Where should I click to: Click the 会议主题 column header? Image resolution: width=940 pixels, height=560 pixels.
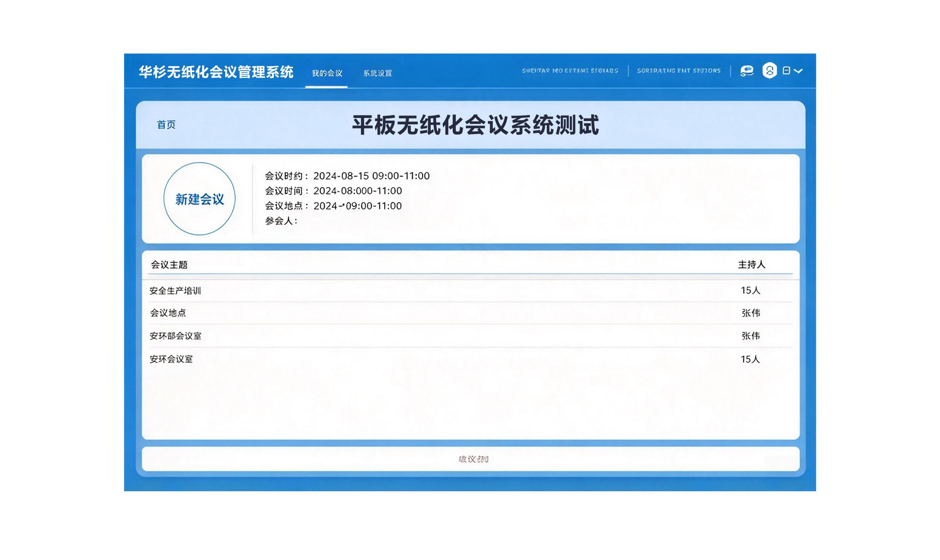click(169, 265)
